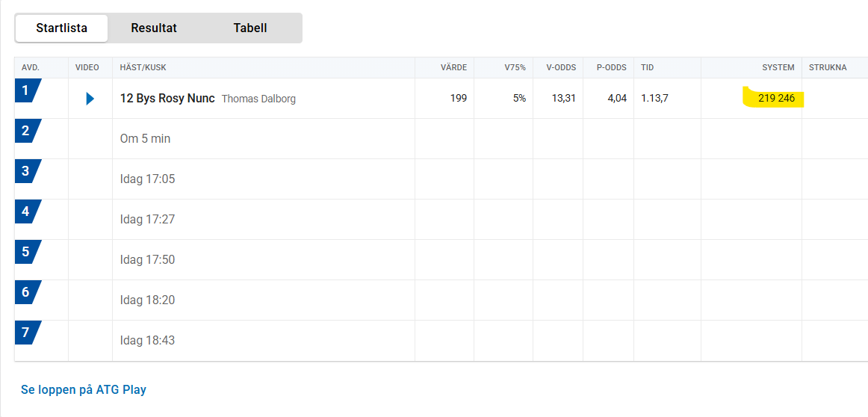Select the leg 6 flag badge
This screenshot has width=868, height=417.
point(28,292)
